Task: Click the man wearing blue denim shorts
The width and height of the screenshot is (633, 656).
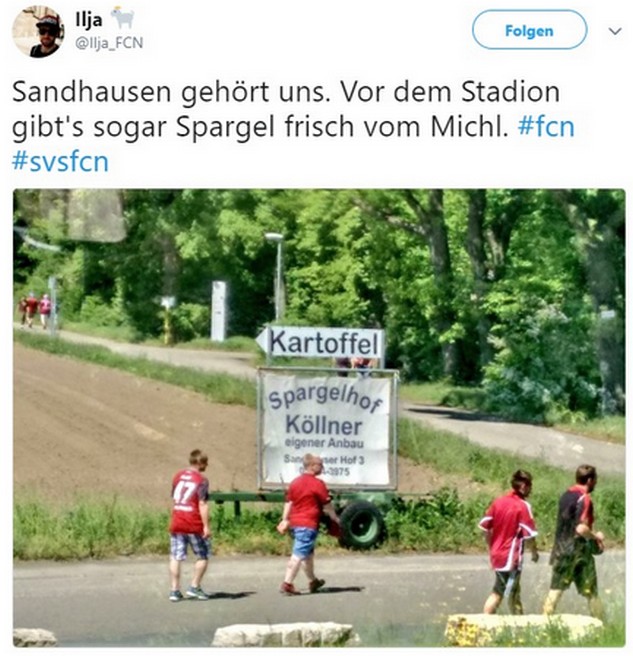Action: 307,524
